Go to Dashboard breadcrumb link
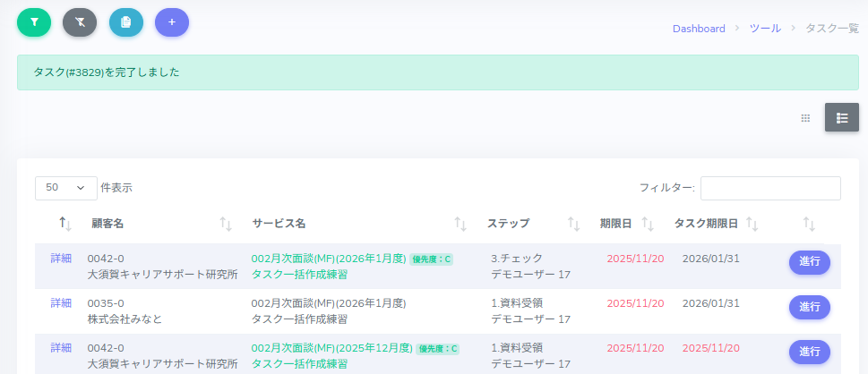This screenshot has width=868, height=374. pyautogui.click(x=699, y=29)
